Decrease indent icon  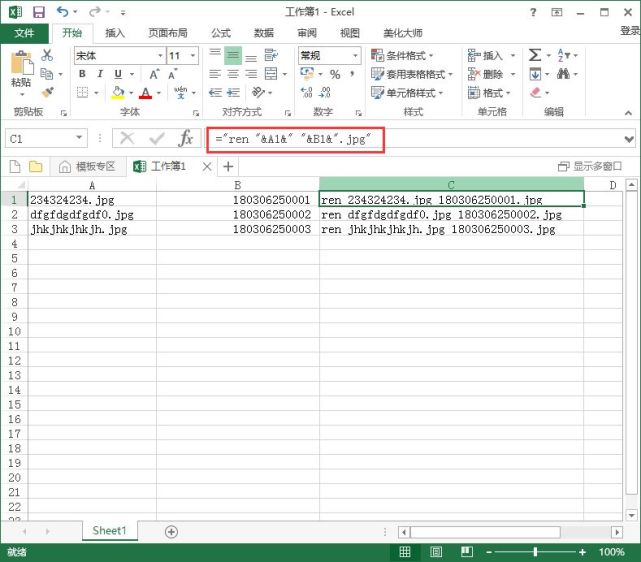click(215, 93)
